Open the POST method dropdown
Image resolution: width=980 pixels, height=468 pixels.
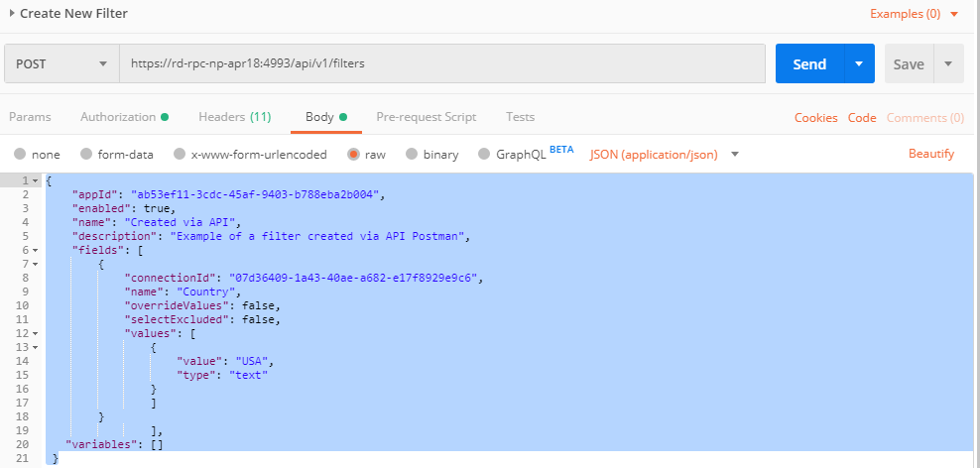61,63
